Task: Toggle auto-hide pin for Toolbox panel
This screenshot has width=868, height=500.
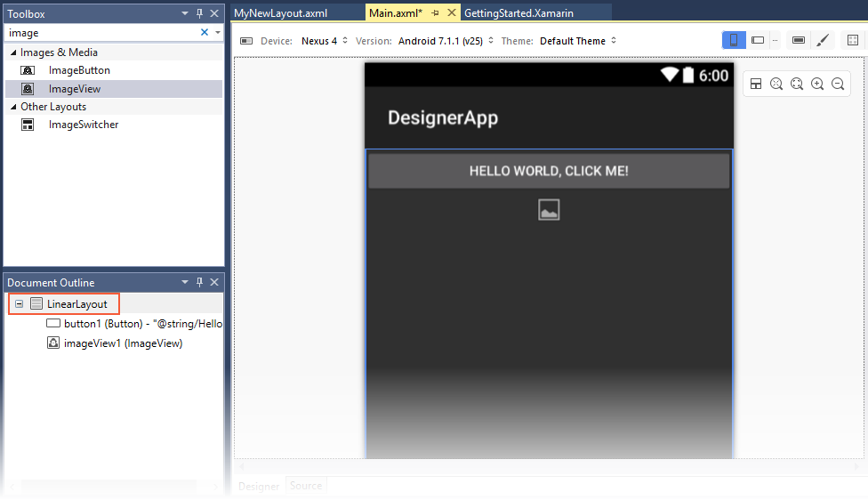Action: 199,13
